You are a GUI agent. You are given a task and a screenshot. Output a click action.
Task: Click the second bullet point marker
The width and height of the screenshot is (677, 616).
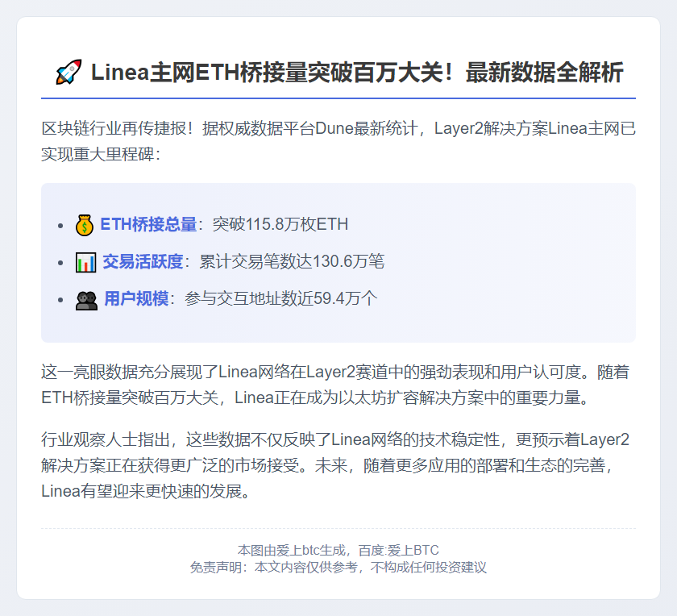[60, 263]
